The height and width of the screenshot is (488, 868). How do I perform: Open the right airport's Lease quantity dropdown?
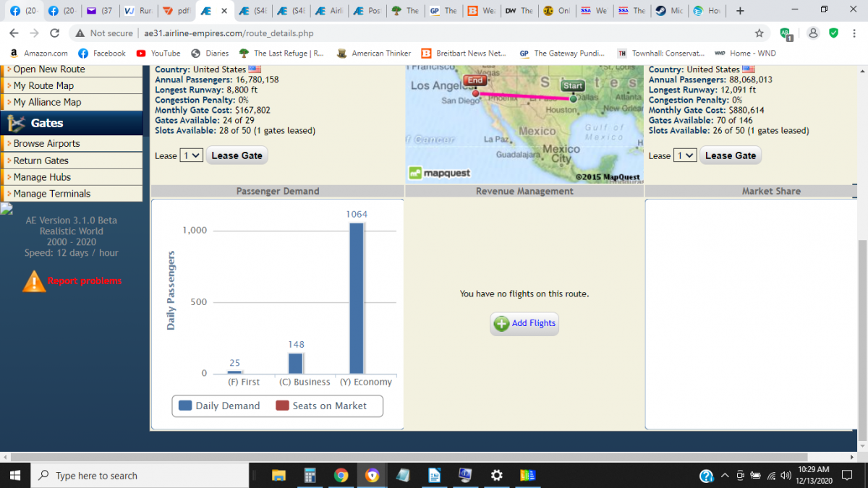tap(685, 155)
